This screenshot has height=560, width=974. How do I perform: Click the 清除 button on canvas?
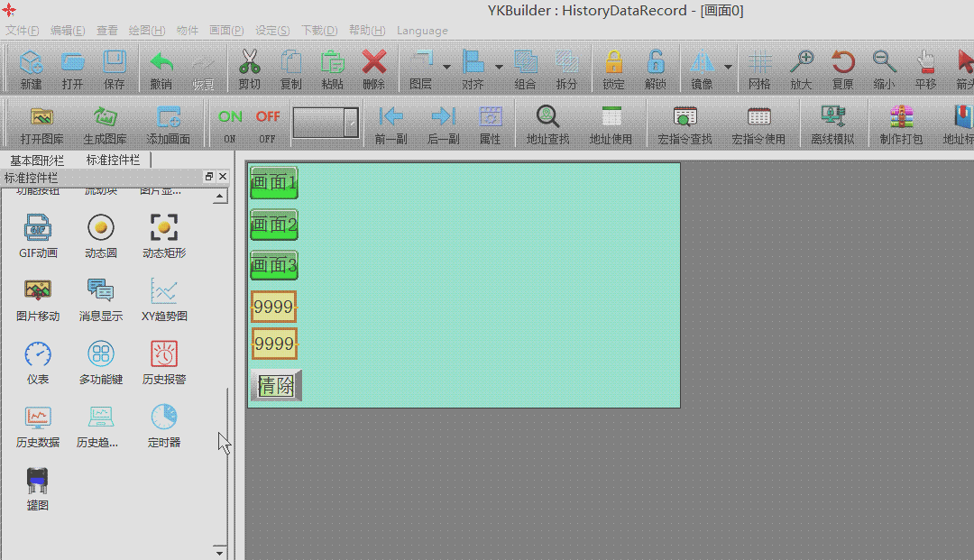click(x=276, y=386)
